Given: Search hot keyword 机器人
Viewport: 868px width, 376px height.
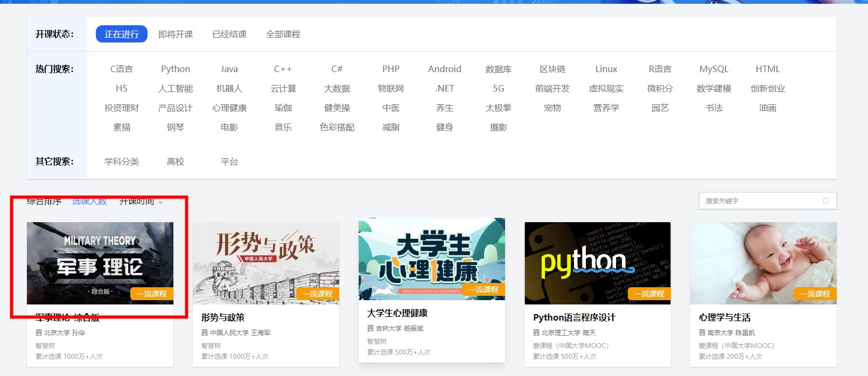Looking at the screenshot, I should (x=229, y=88).
